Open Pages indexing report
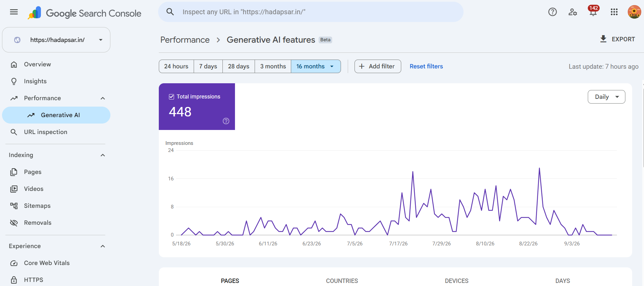The height and width of the screenshot is (286, 644). (x=56, y=172)
